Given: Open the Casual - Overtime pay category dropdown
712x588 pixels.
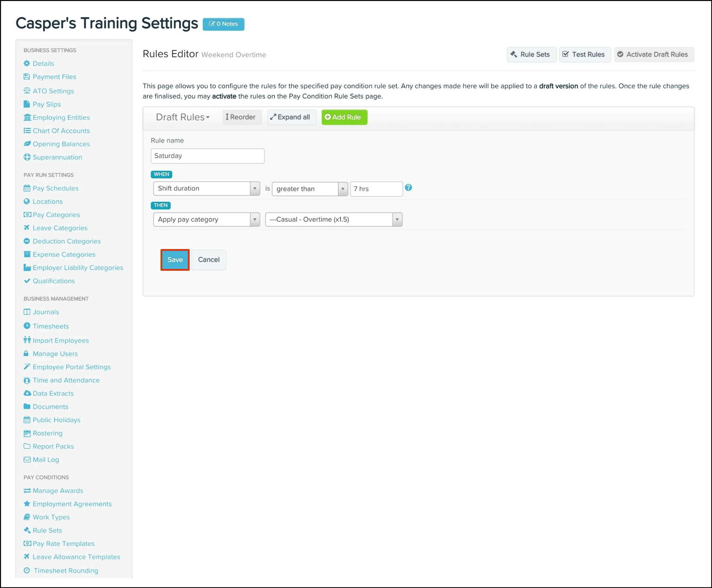Looking at the screenshot, I should tap(333, 219).
